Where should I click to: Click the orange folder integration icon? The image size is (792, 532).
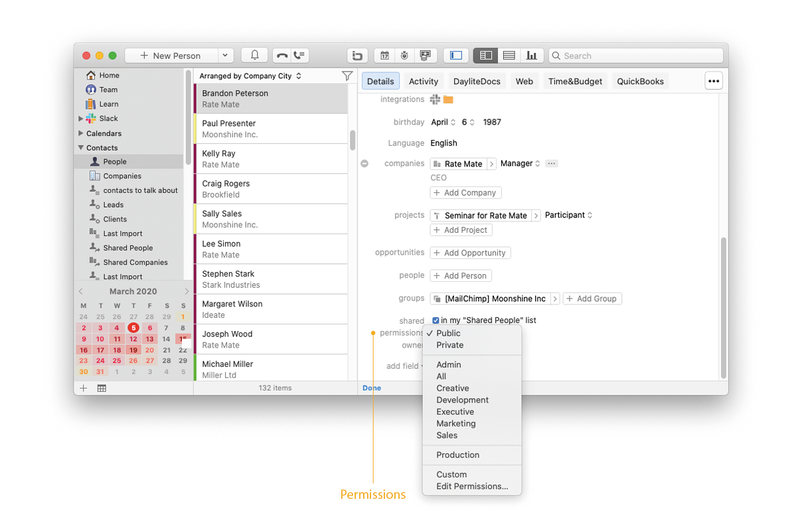tap(448, 100)
